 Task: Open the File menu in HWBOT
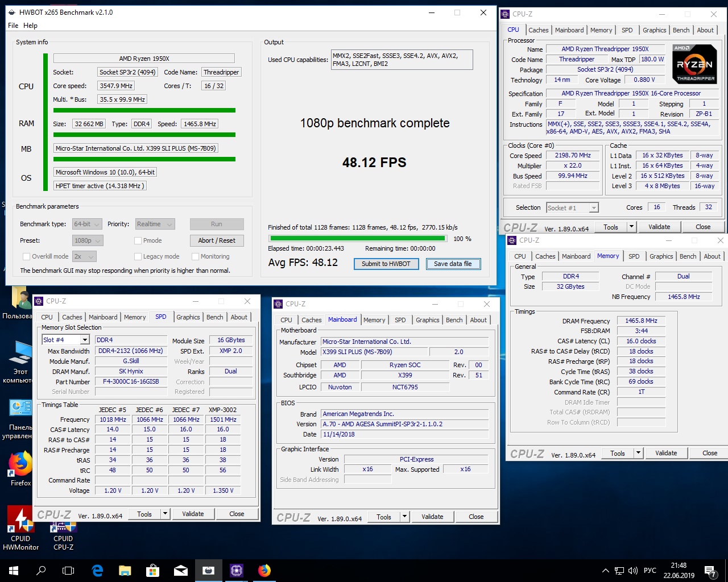pos(13,26)
